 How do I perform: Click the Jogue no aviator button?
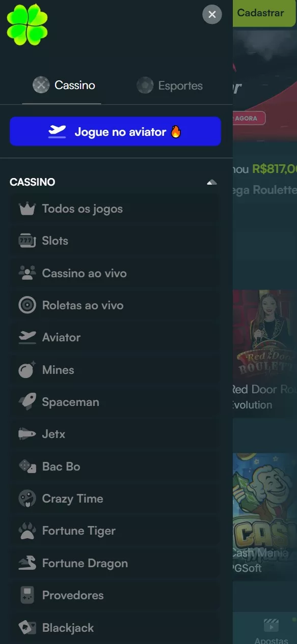pos(115,132)
